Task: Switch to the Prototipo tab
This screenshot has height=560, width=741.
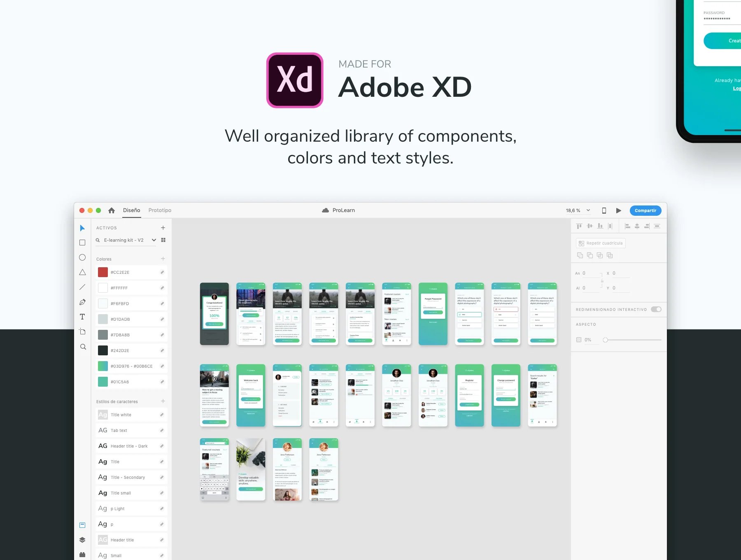Action: 160,210
